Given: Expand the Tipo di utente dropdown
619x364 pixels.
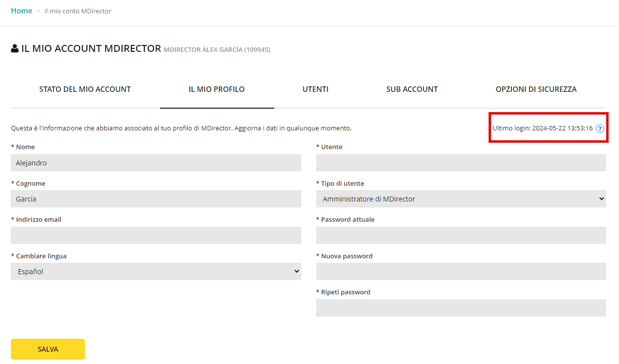Looking at the screenshot, I should pyautogui.click(x=460, y=199).
